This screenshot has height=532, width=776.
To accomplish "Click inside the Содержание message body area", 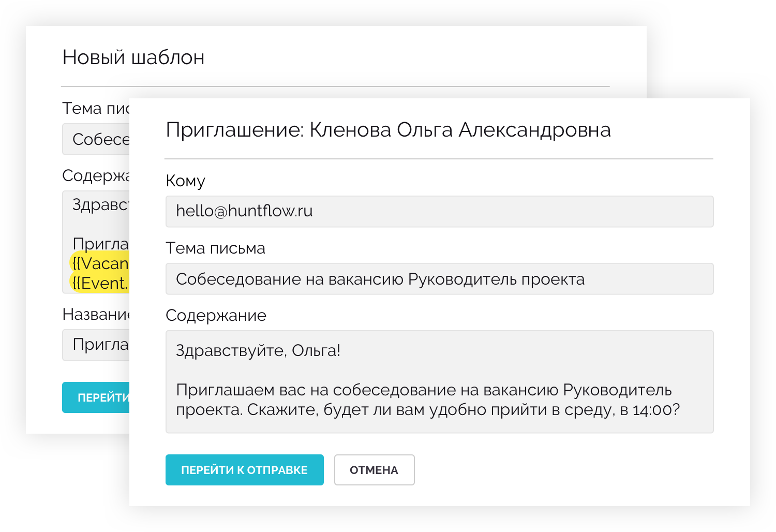I will pyautogui.click(x=440, y=380).
